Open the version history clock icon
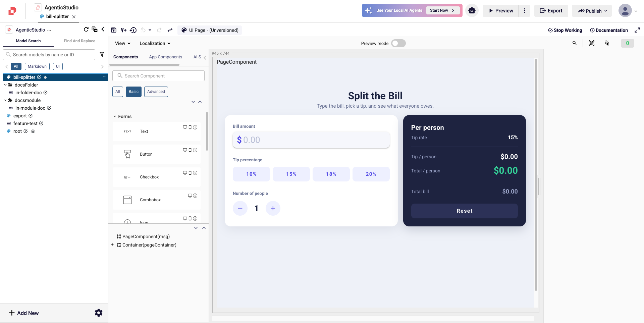The image size is (644, 323). (133, 30)
